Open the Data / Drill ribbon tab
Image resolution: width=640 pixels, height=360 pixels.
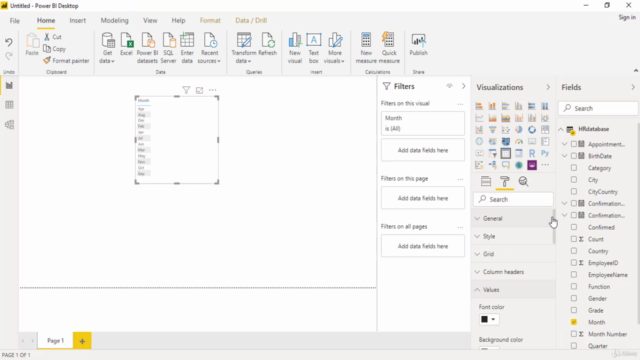251,20
